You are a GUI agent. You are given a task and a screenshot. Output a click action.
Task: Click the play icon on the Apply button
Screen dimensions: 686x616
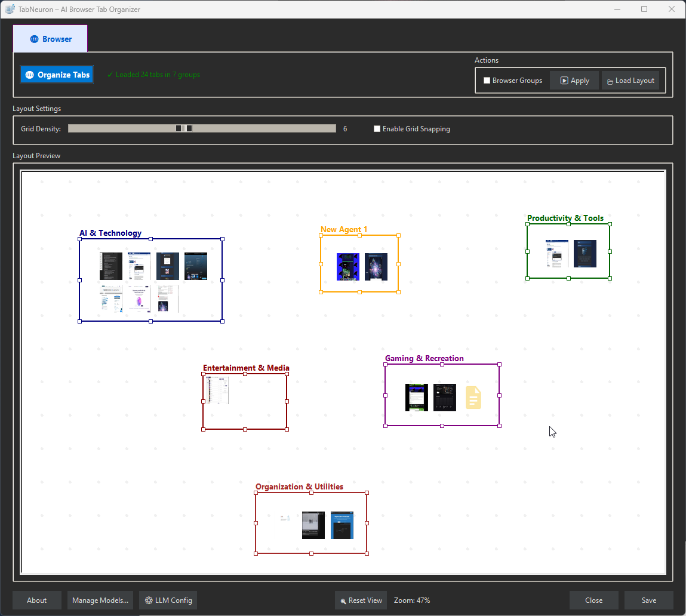[x=564, y=80]
